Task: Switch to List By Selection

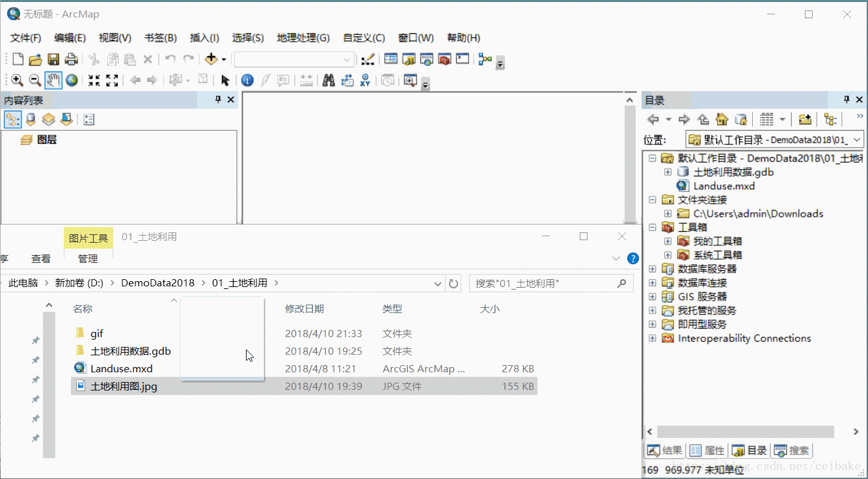Action: click(x=66, y=120)
